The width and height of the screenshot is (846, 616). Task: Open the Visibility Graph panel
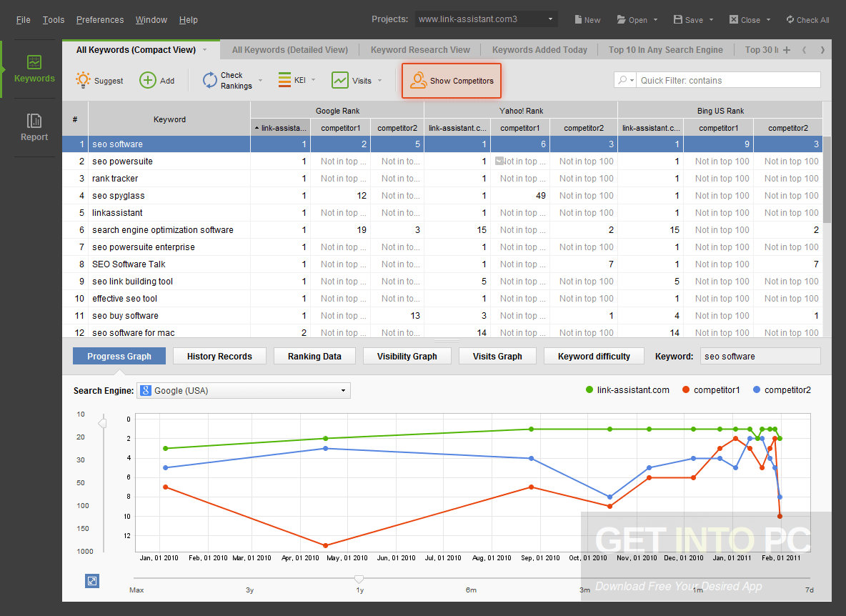click(407, 356)
